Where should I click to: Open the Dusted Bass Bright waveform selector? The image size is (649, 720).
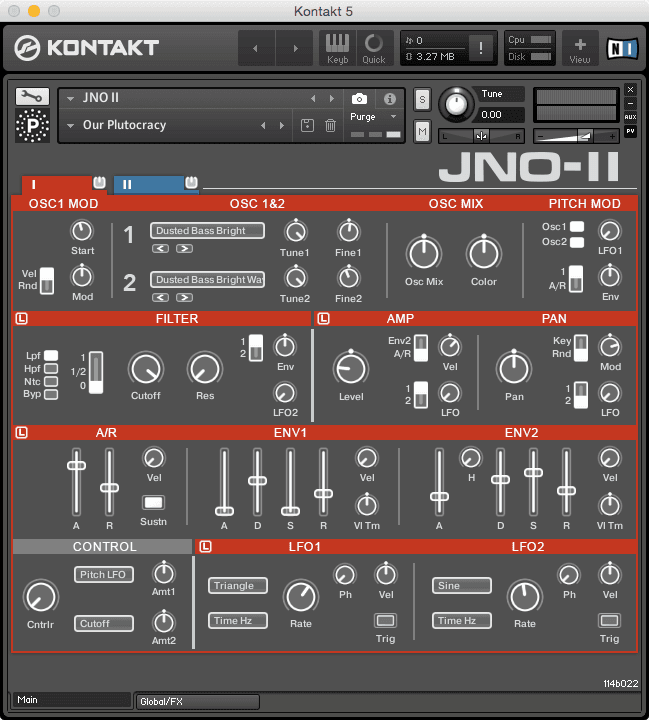(208, 231)
